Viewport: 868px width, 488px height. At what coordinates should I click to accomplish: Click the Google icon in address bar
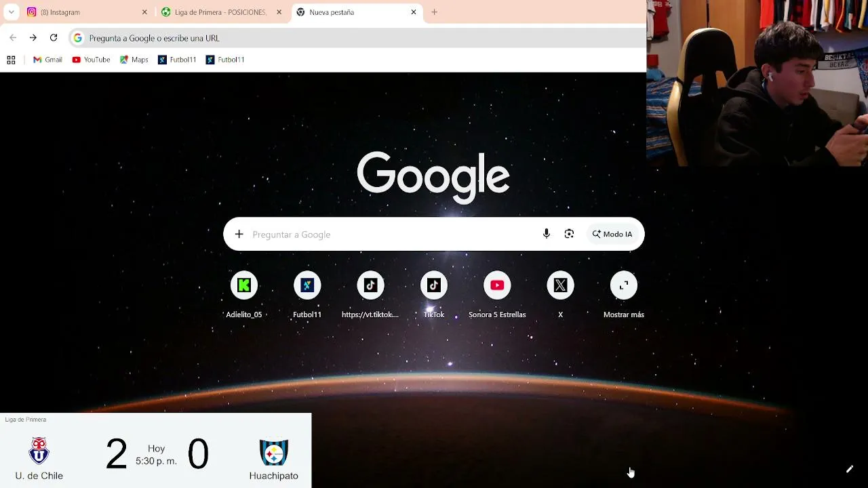pos(78,38)
